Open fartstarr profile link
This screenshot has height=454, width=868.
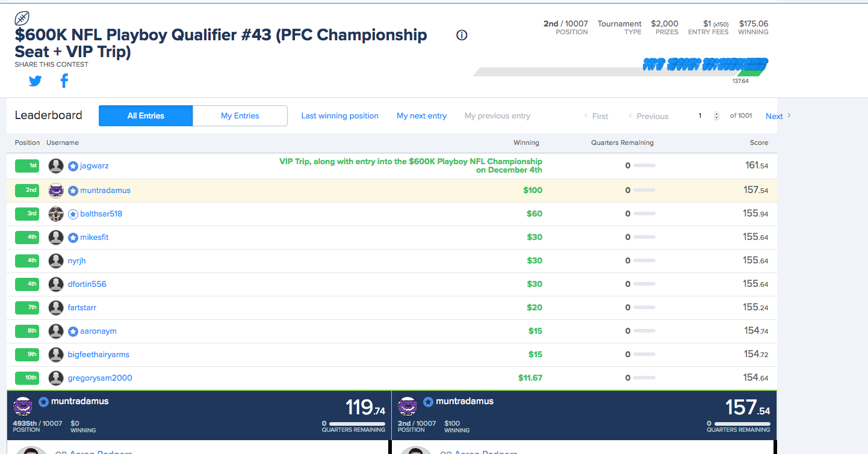82,308
